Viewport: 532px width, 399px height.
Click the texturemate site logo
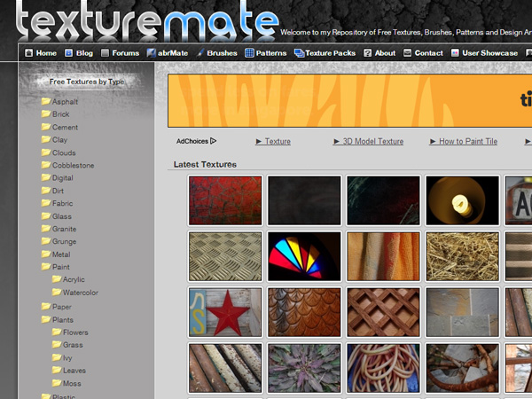pos(147,21)
